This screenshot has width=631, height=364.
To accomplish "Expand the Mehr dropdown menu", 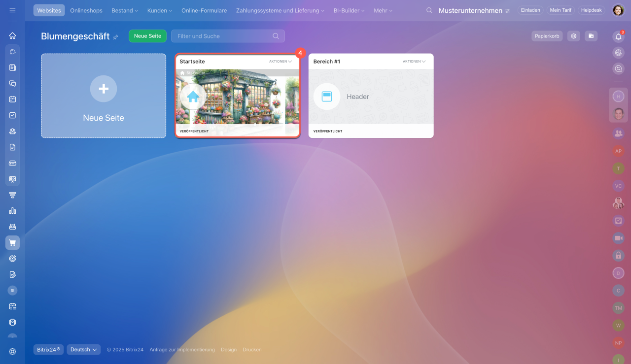I will pos(383,10).
